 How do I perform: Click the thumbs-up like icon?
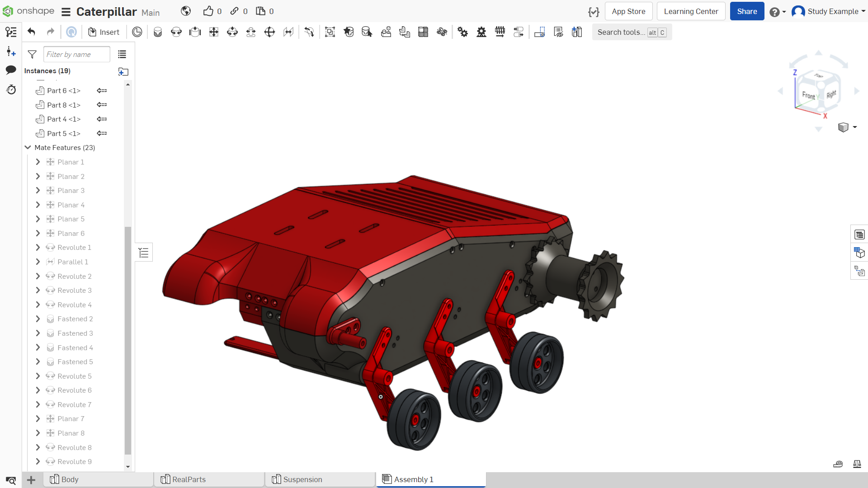[208, 11]
